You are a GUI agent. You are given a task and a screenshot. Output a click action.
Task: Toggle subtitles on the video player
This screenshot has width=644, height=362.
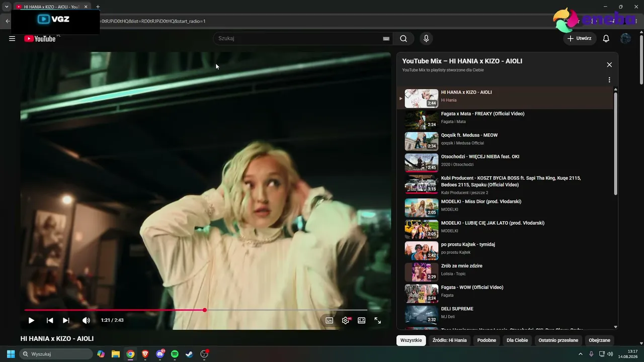329,320
